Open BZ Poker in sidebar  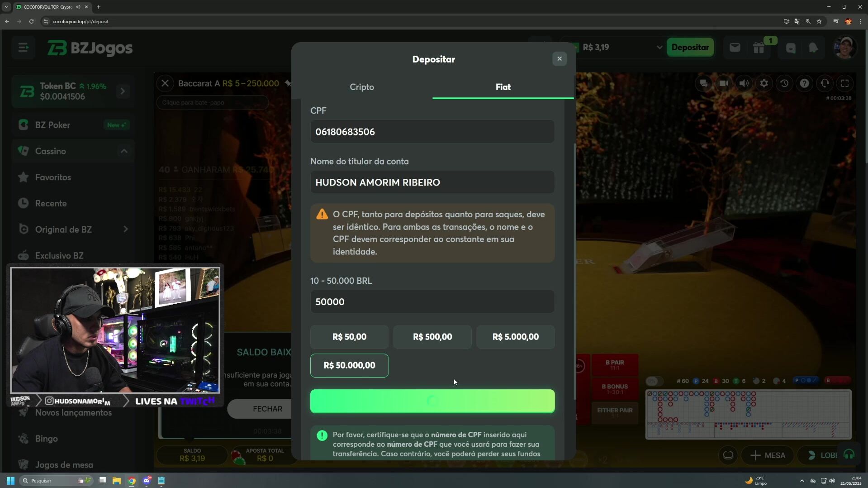[73, 125]
